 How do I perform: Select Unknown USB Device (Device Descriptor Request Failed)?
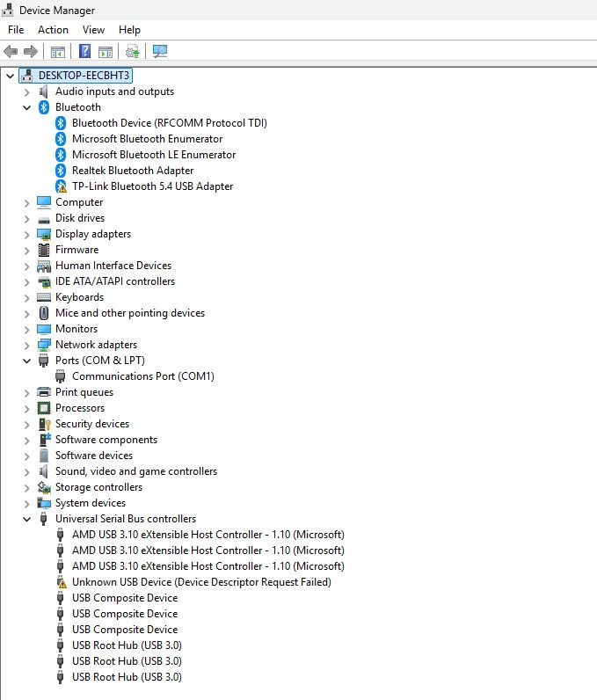point(201,582)
